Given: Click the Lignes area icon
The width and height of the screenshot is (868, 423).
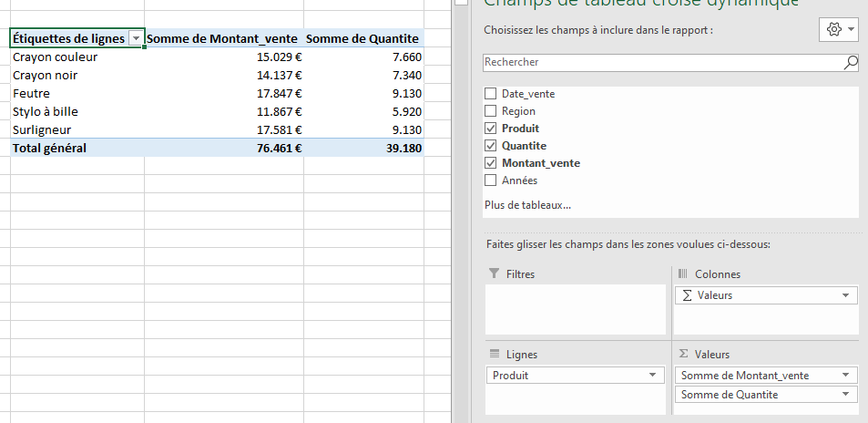Looking at the screenshot, I should coord(495,354).
